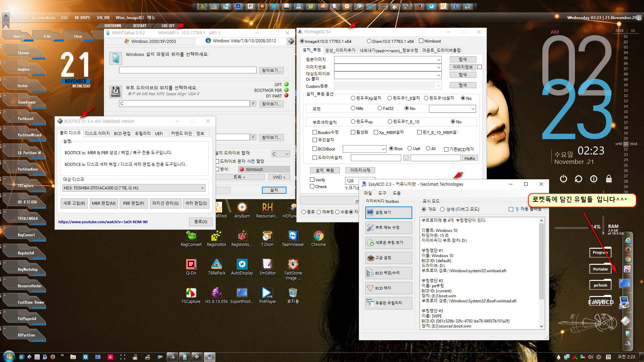This screenshot has height=362, width=644.
Task: Check the Verify checkbox
Action: point(312,180)
